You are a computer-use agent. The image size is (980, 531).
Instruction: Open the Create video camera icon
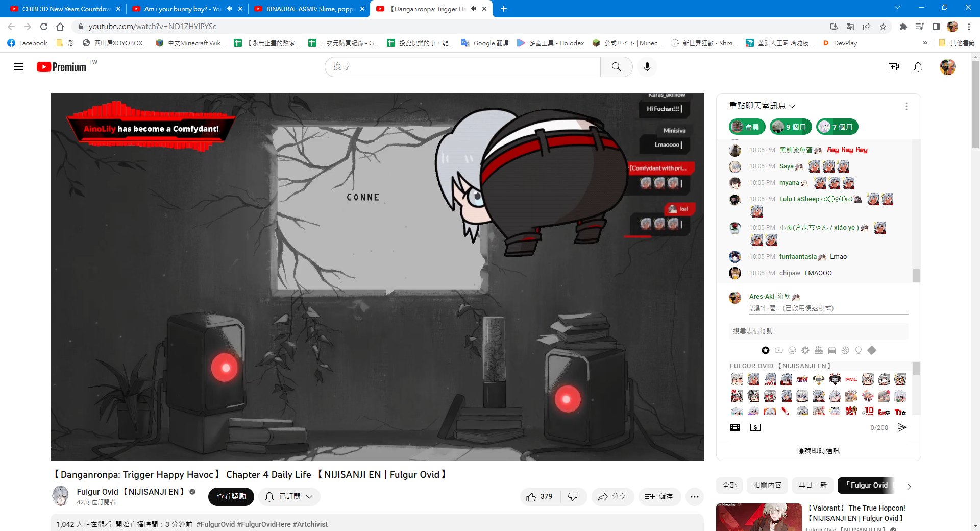[x=893, y=67]
